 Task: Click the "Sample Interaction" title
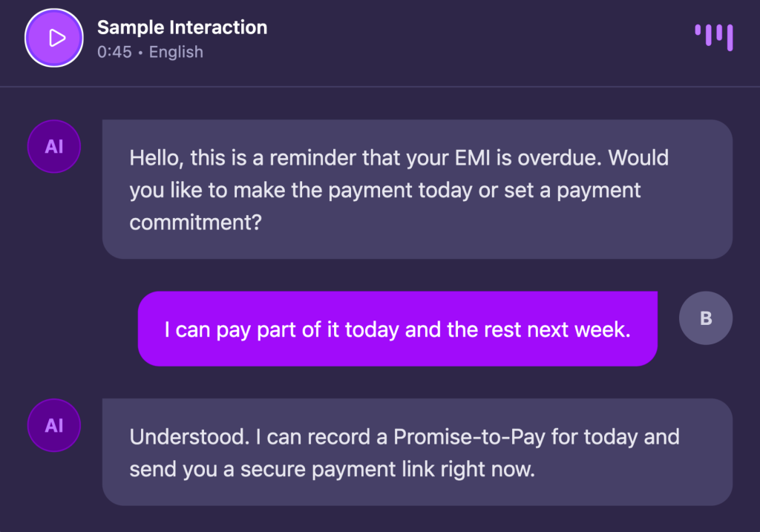[x=182, y=27]
